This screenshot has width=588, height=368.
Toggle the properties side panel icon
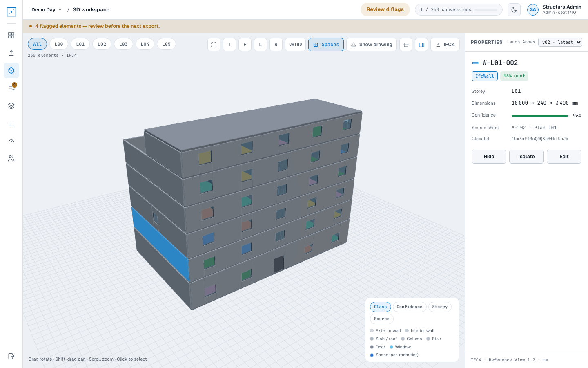[421, 45]
